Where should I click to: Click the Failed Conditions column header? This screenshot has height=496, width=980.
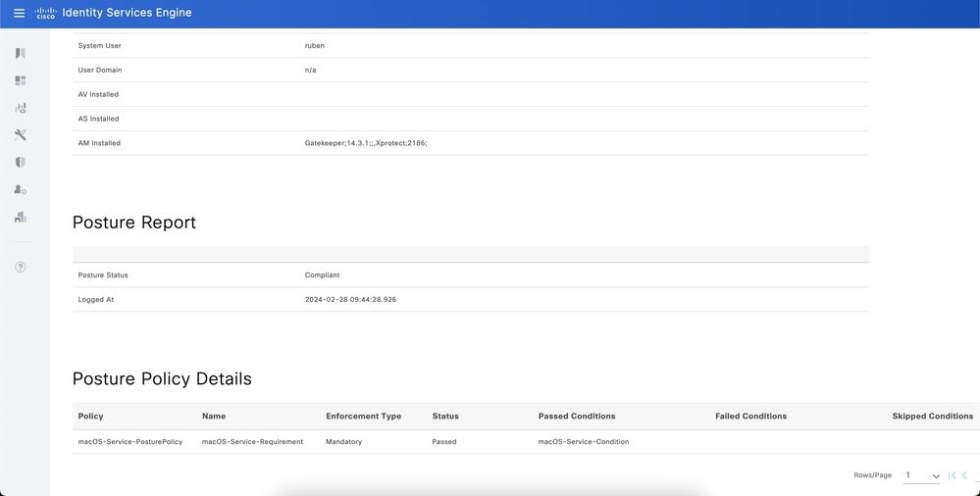(x=750, y=416)
